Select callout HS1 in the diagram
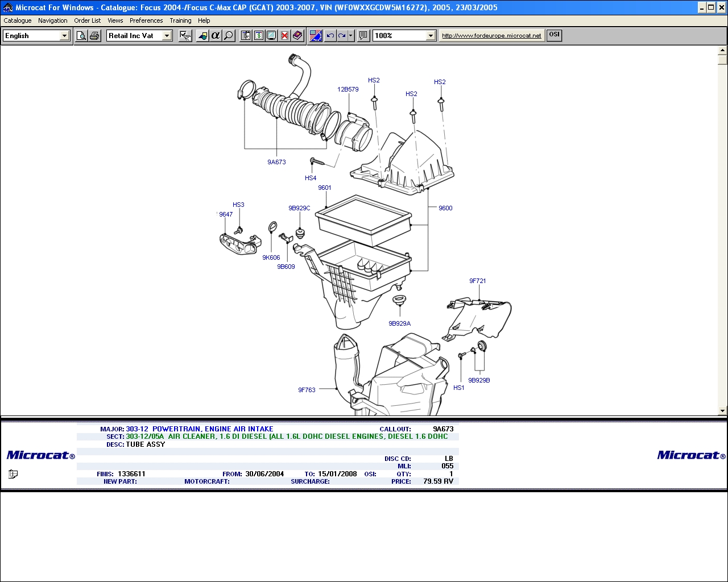 [459, 388]
